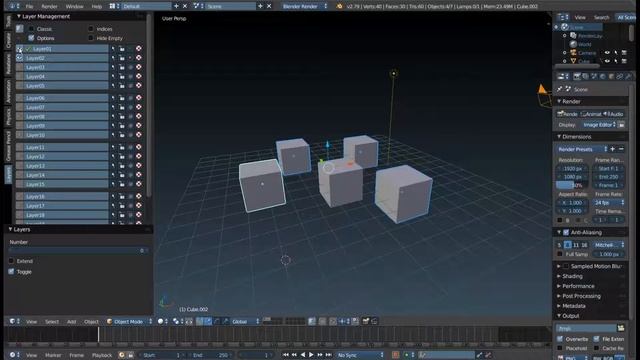
Task: Click the Render tab icon in the properties editor
Action: (x=577, y=76)
